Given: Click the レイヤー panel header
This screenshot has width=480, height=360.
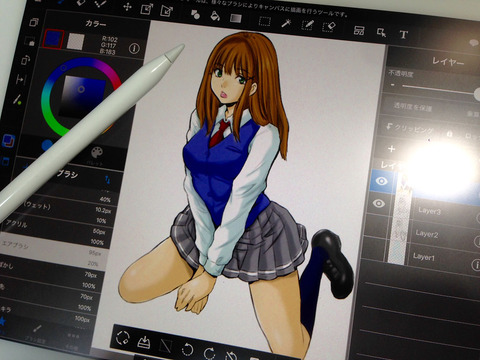Looking at the screenshot, I should click(x=447, y=61).
